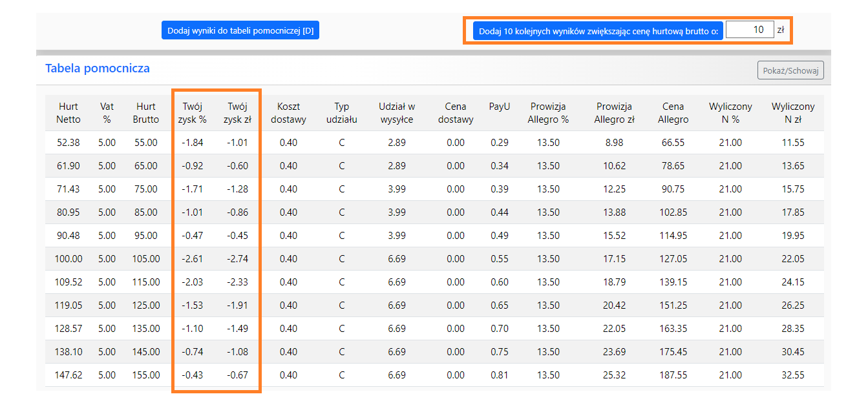The height and width of the screenshot is (403, 868).
Task: Click 'Dodaj wyniki do tabeli pomocniczej [D]' button
Action: click(240, 30)
